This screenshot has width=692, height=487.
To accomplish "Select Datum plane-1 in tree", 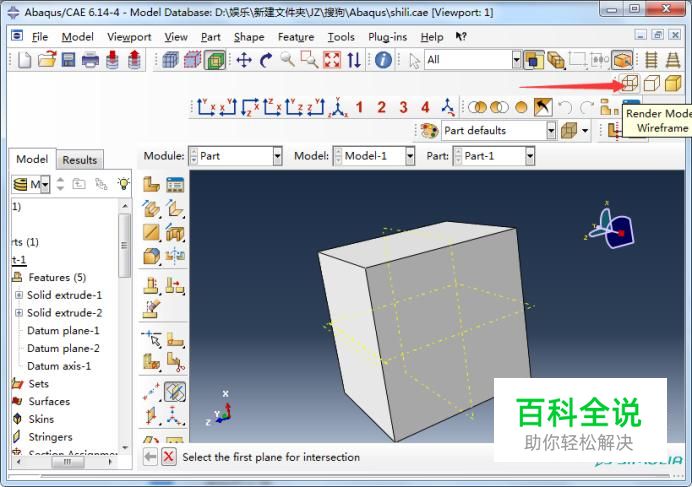I will (x=63, y=331).
